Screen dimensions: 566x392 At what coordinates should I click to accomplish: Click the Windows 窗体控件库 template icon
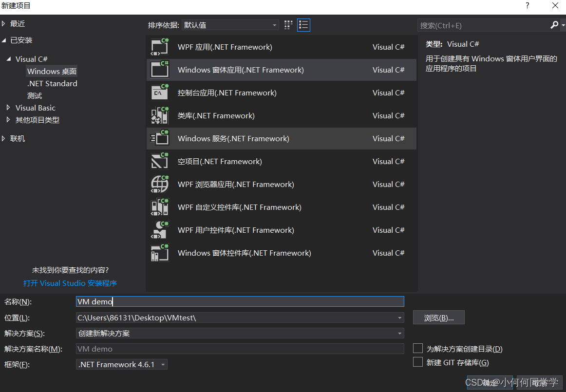coord(160,253)
